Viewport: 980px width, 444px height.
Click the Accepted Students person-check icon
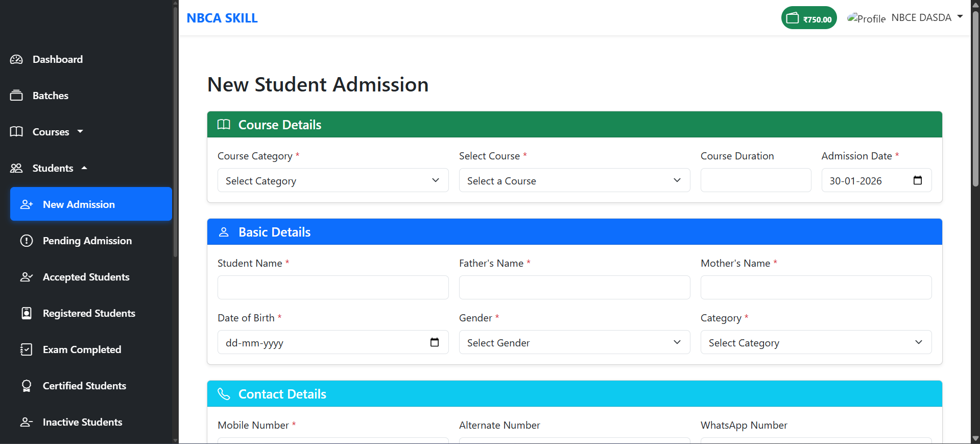[27, 277]
